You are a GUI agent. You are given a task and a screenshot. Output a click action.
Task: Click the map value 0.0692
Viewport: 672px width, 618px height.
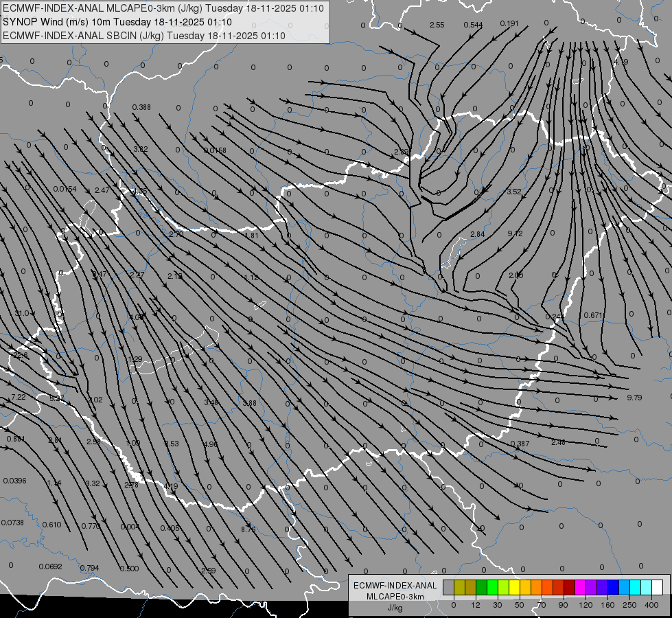(x=51, y=566)
